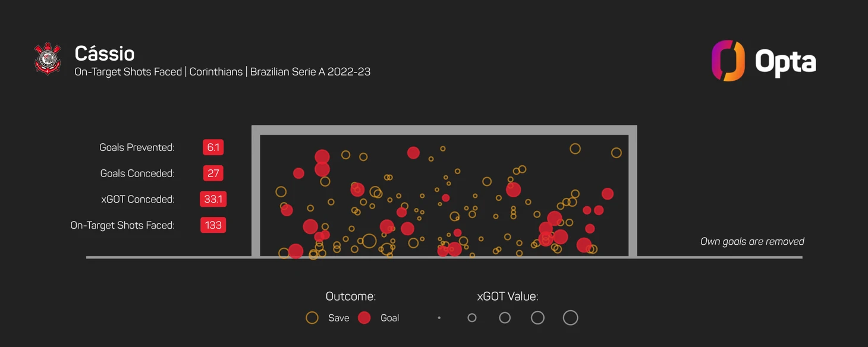Screen dimensions: 868x347
Task: Click the Opta wordmark text
Action: click(785, 62)
